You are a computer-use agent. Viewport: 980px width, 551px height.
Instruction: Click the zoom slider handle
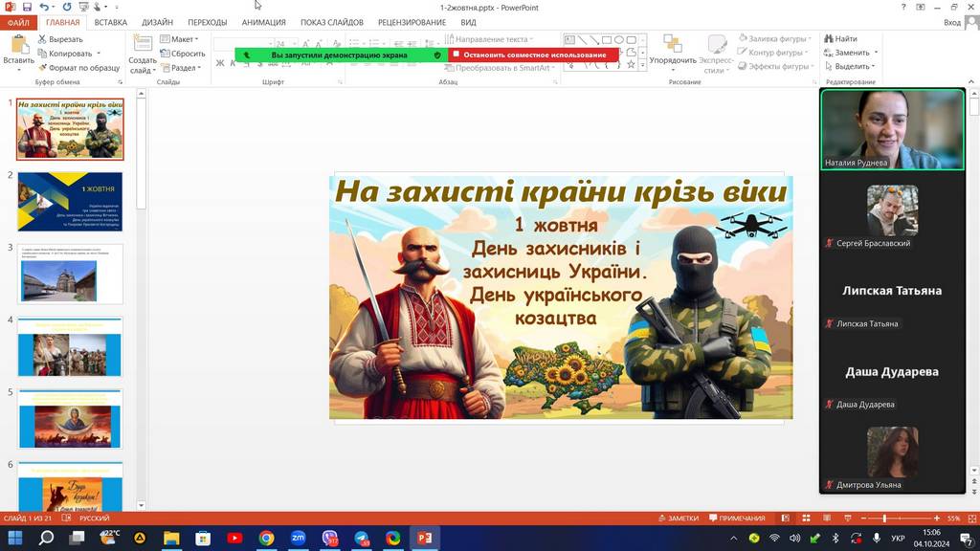point(884,518)
